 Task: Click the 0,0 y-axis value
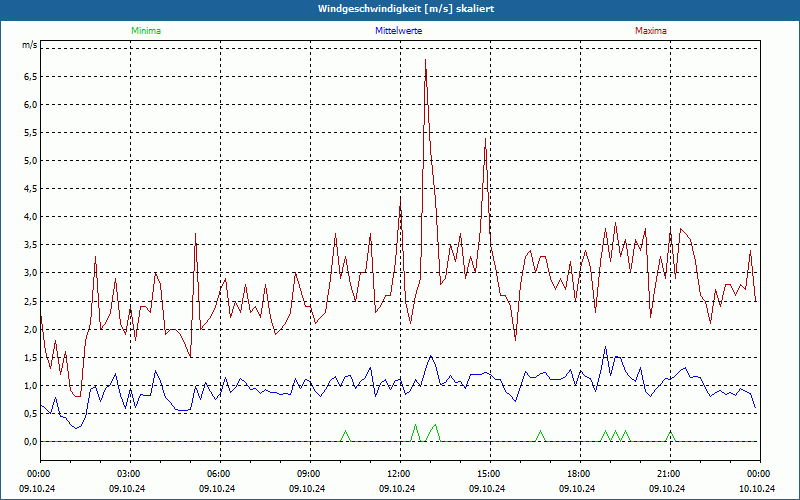(x=31, y=442)
